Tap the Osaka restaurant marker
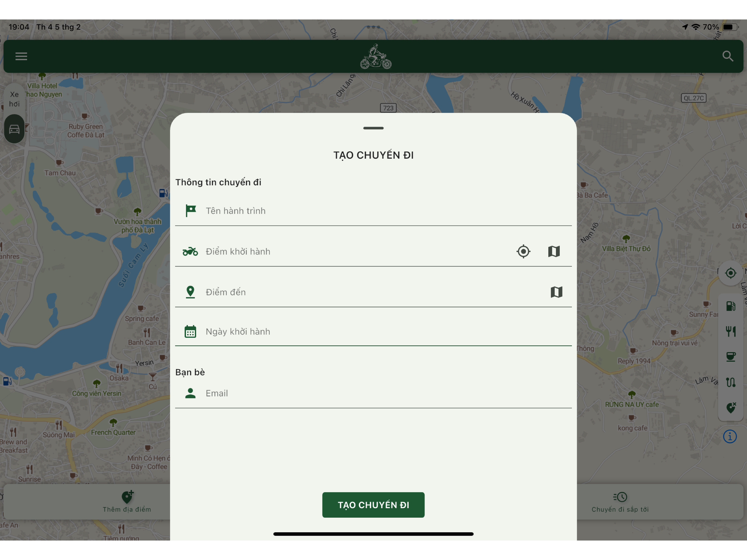 coord(119,368)
